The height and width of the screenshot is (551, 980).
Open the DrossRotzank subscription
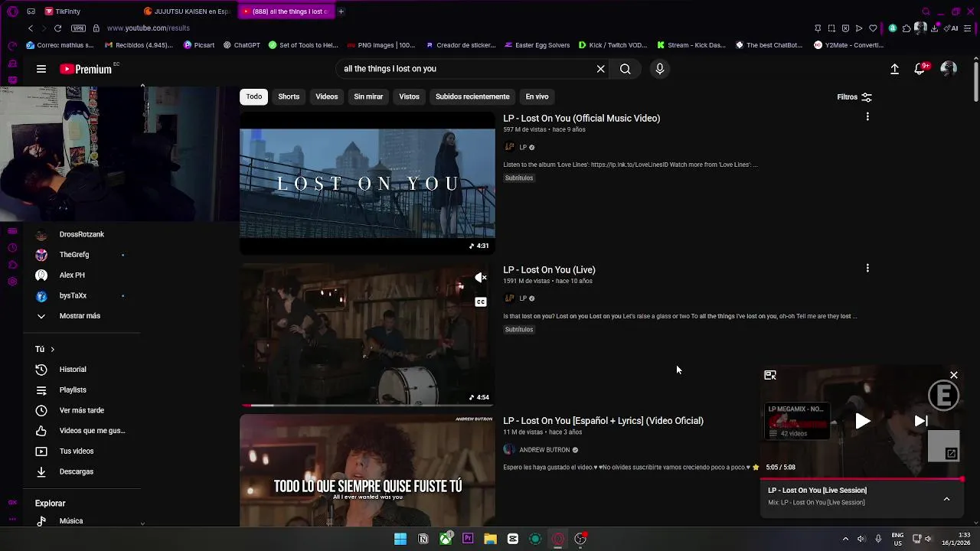pos(82,234)
